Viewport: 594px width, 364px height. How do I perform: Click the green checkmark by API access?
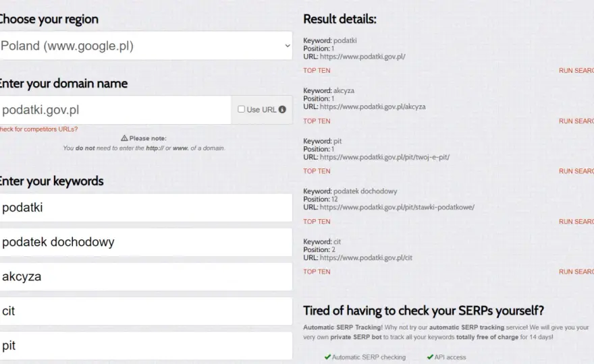[430, 357]
